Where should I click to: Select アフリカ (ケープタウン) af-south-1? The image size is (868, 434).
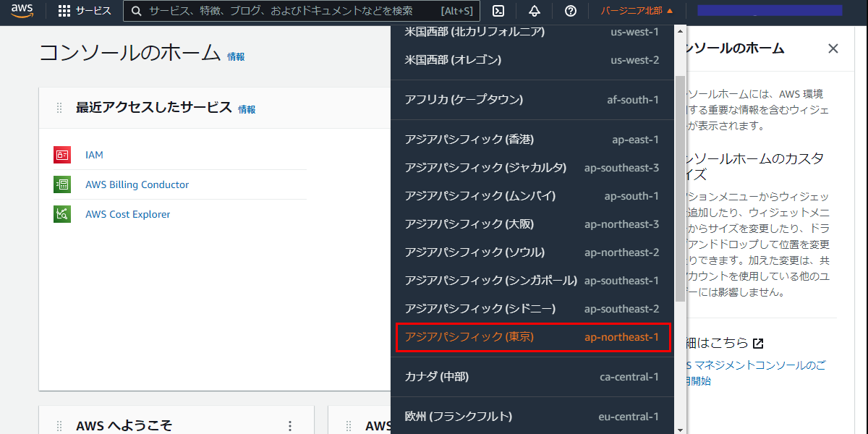tap(532, 99)
